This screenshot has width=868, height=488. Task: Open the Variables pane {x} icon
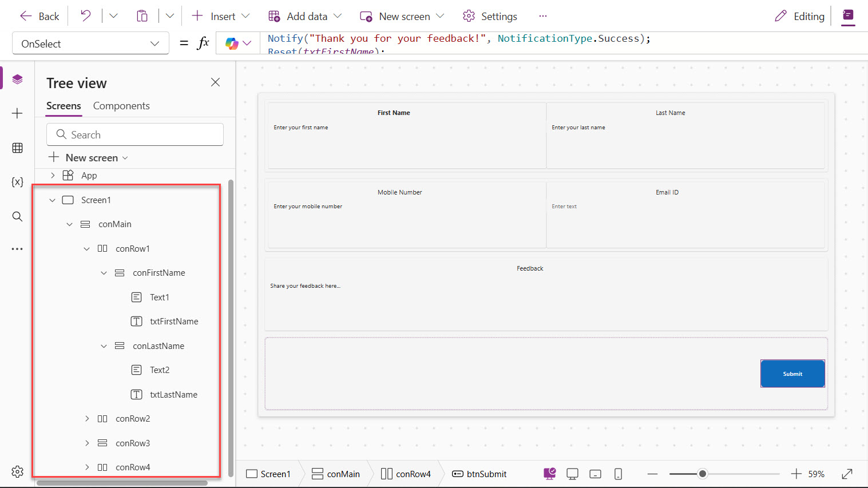coord(17,182)
